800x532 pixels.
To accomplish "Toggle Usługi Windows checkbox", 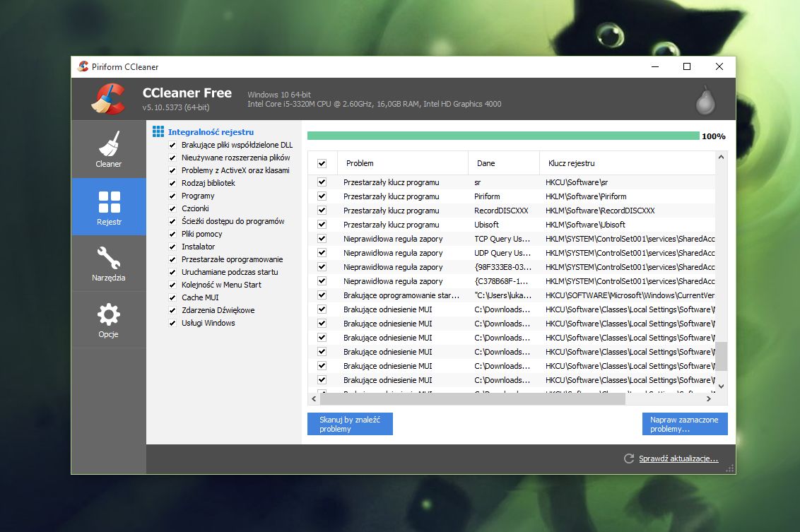I will [172, 323].
